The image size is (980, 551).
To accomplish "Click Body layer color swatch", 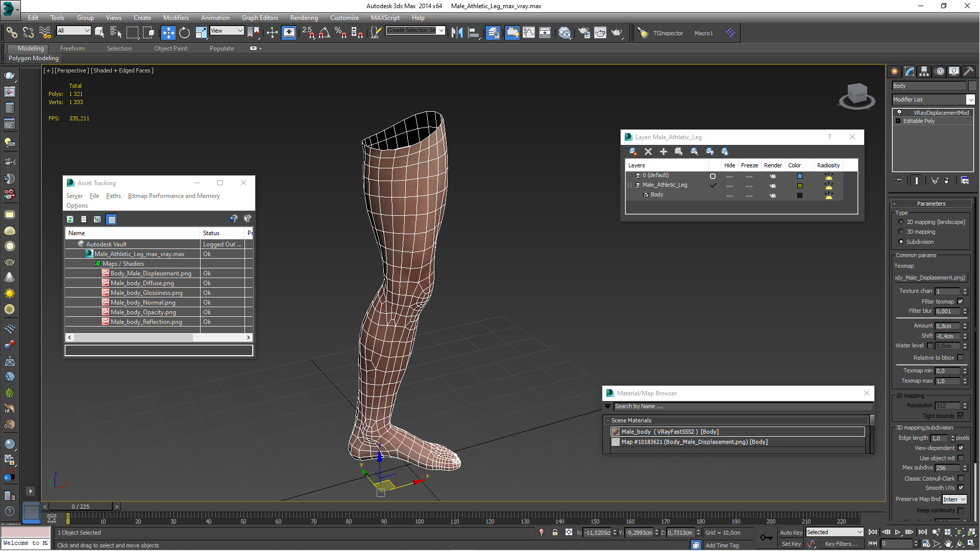I will coord(800,195).
